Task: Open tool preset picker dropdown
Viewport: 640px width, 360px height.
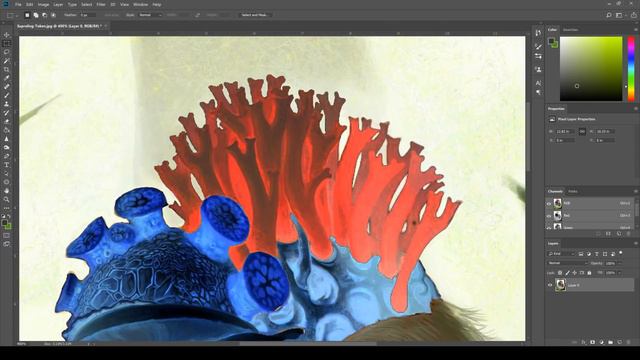Action: tap(11, 15)
